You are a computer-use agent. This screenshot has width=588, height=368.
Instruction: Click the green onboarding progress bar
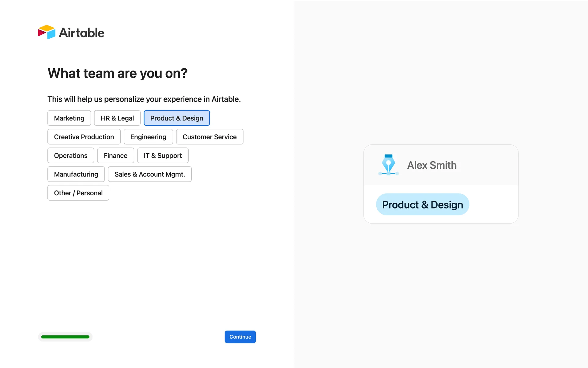click(x=65, y=337)
